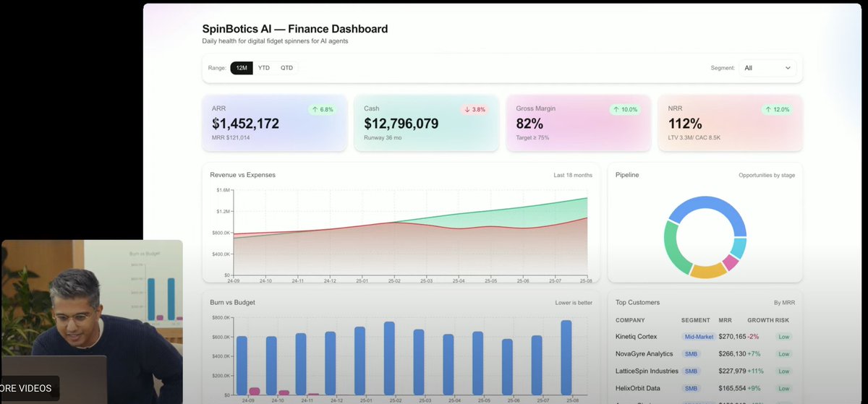Click the ARR value $1,452,172
The image size is (868, 404).
245,124
